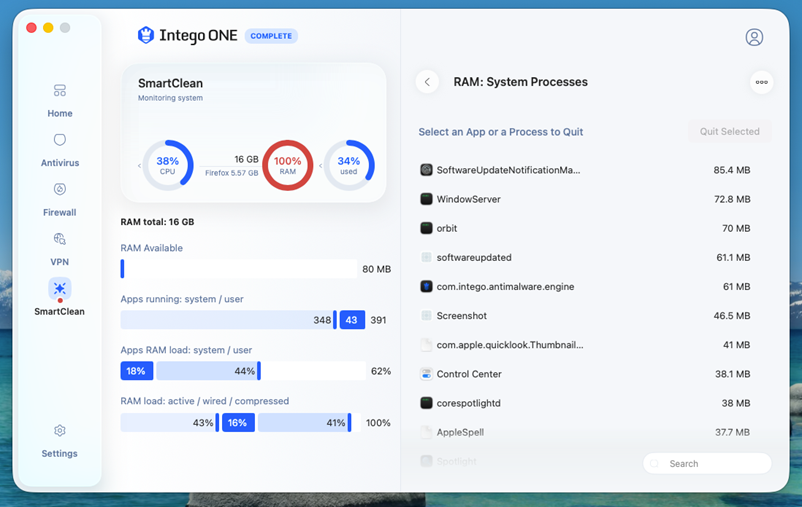
Task: Select the WindowServer process name
Action: tap(469, 199)
